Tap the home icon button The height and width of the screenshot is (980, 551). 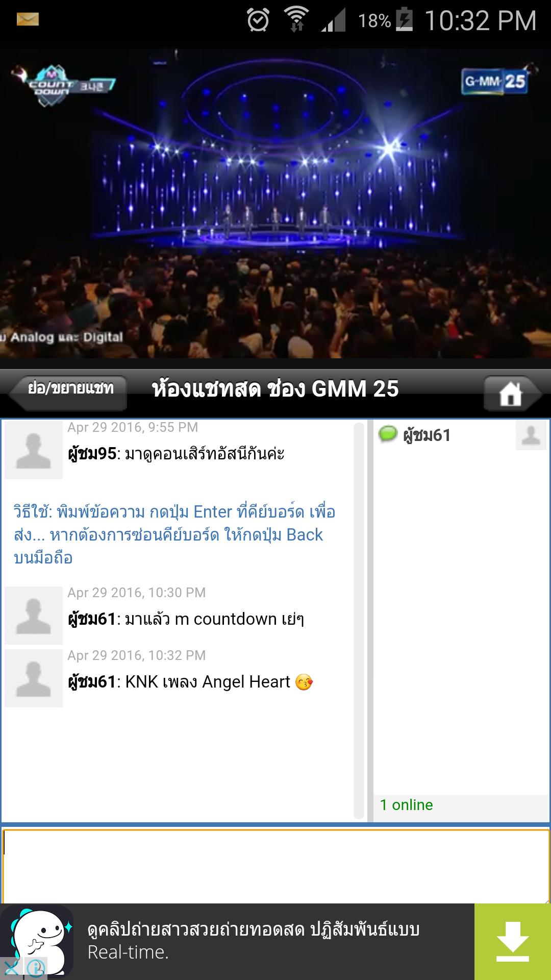pyautogui.click(x=512, y=393)
